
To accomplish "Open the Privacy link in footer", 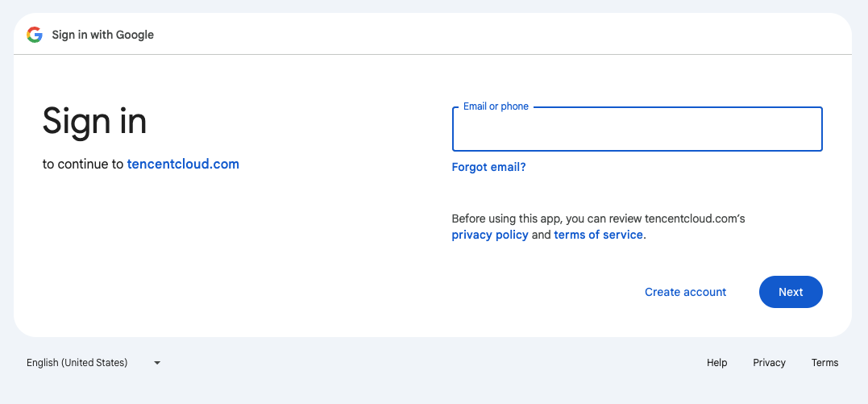I will coord(769,363).
